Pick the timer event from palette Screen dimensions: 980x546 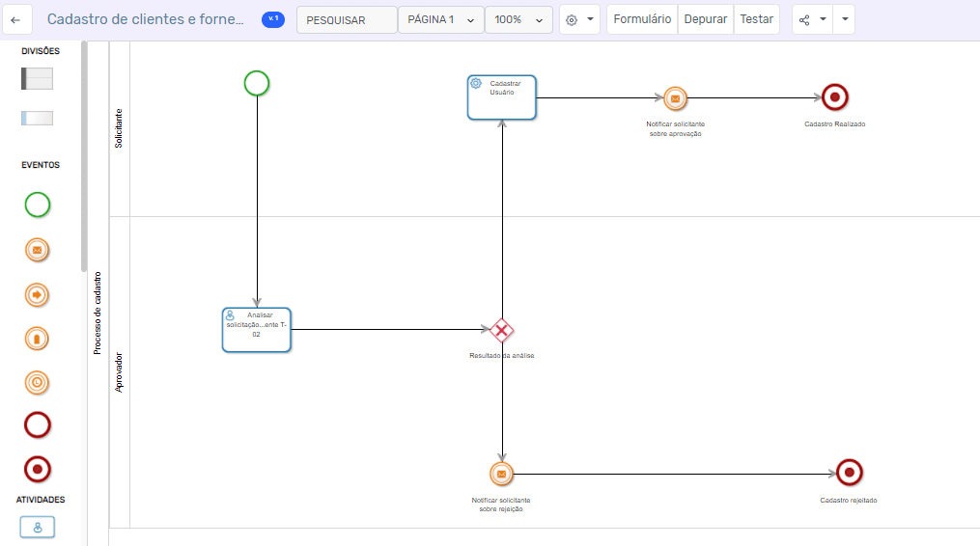tap(37, 382)
